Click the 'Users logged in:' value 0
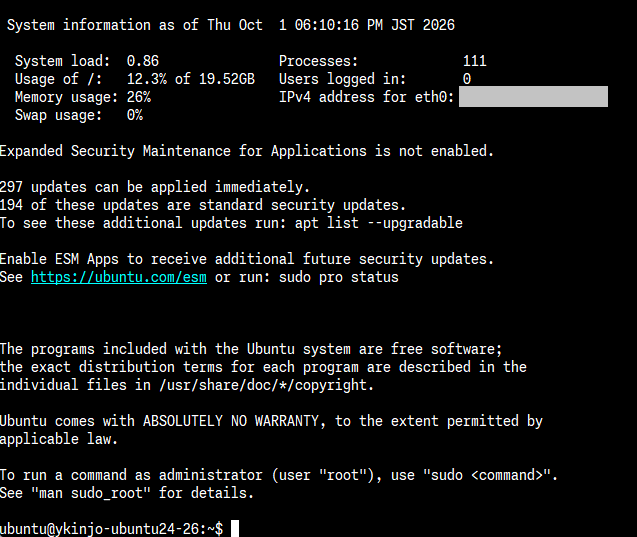The image size is (637, 537). [x=467, y=79]
